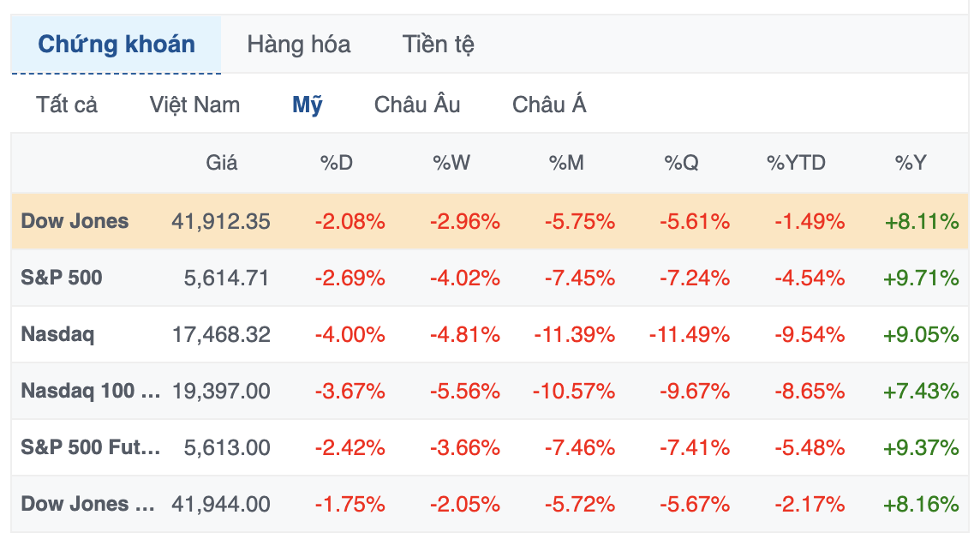
Task: Click the %D column header
Action: pos(337,163)
